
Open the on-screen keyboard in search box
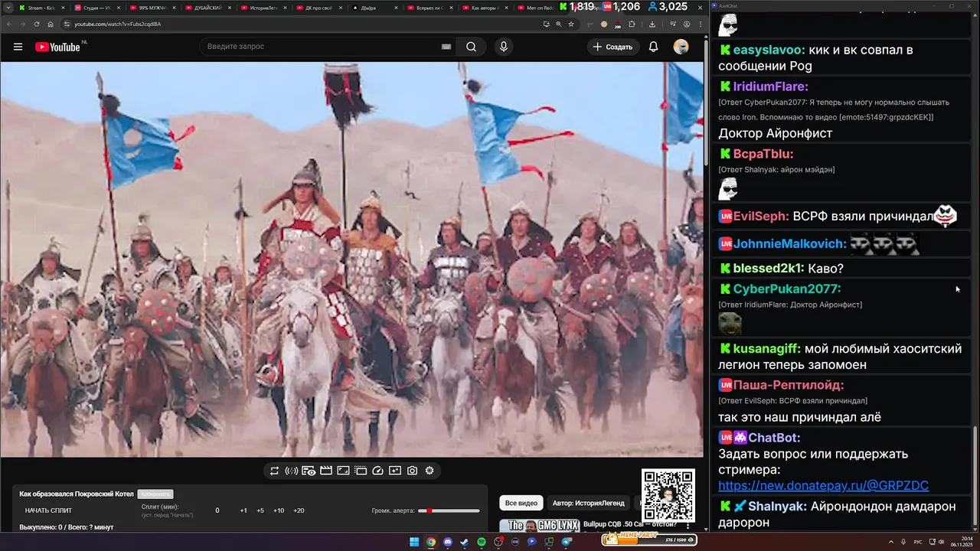click(446, 47)
